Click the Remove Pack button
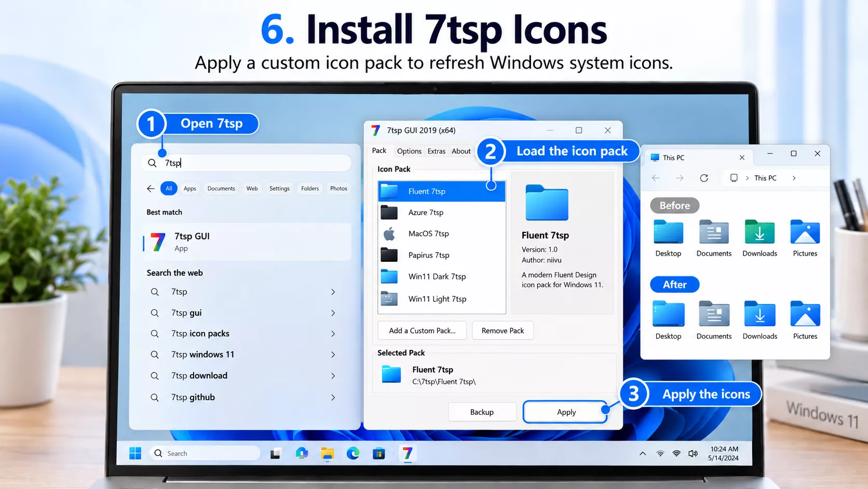Image resolution: width=868 pixels, height=489 pixels. point(503,331)
